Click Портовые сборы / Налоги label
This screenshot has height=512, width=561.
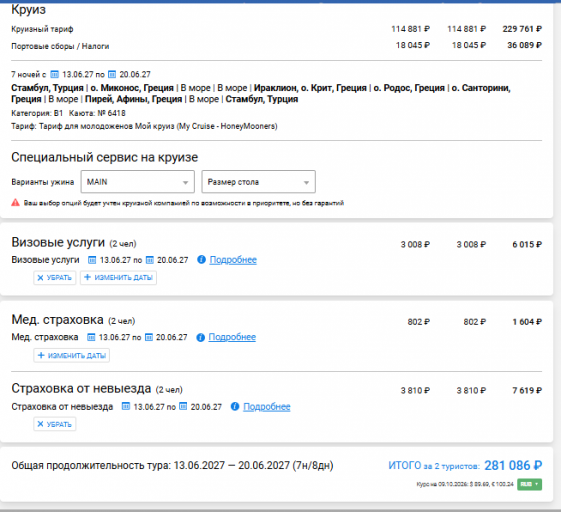(x=60, y=46)
